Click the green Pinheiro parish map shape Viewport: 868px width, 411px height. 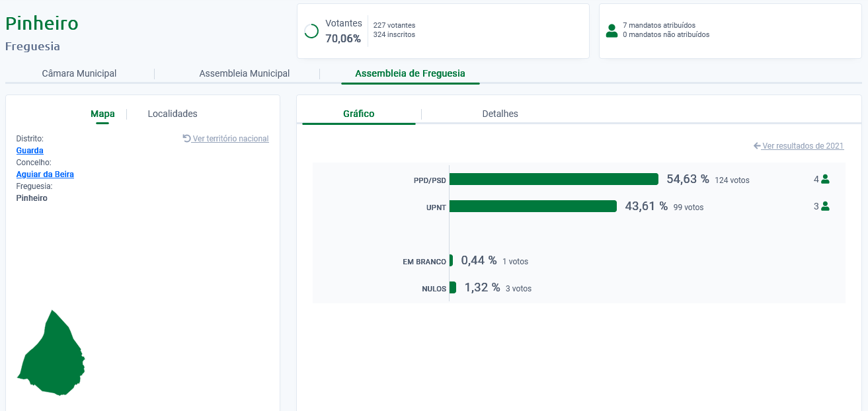point(53,357)
